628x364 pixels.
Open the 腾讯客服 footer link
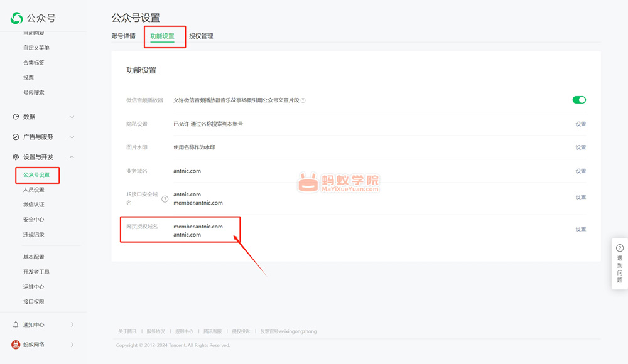[213, 331]
